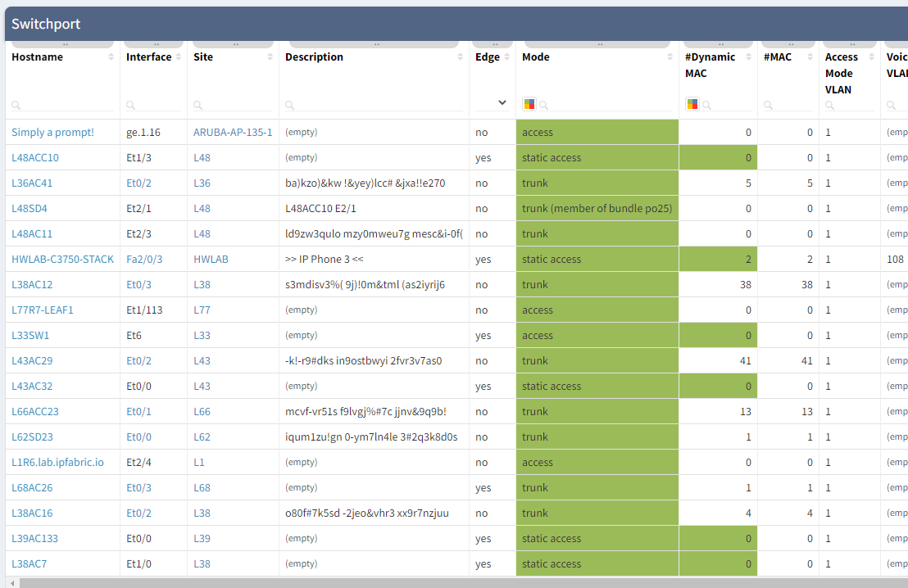Sort the Interface column with its arrows
Viewport: 908px width, 588px height.
(x=179, y=57)
